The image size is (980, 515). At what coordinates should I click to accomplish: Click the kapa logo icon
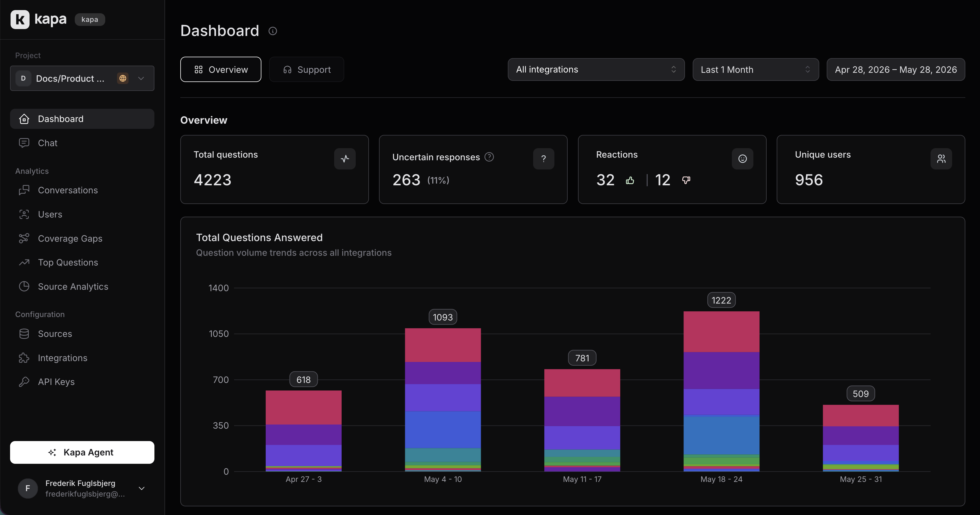[20, 19]
